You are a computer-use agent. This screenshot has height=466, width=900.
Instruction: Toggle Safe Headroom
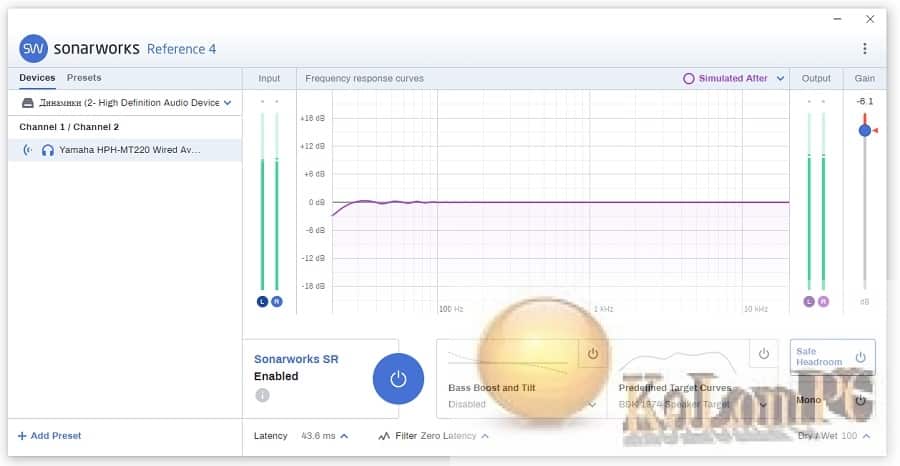(x=833, y=357)
